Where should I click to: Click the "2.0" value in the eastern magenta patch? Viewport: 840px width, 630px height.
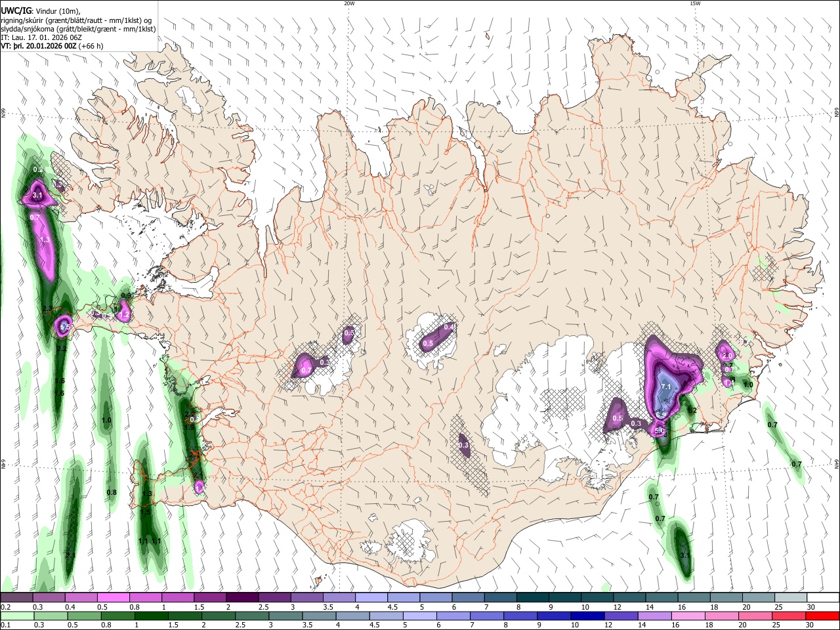pos(727,356)
